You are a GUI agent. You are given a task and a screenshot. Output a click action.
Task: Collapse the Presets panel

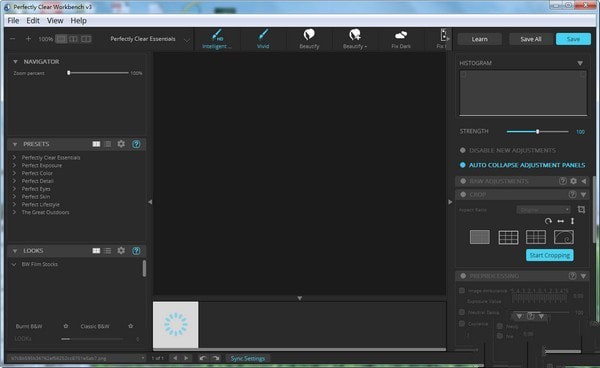tap(15, 145)
